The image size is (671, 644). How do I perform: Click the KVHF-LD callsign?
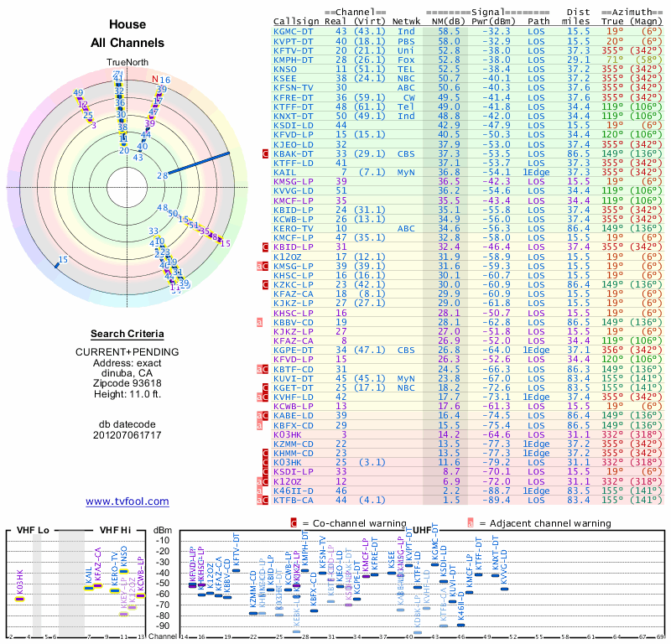pos(294,397)
